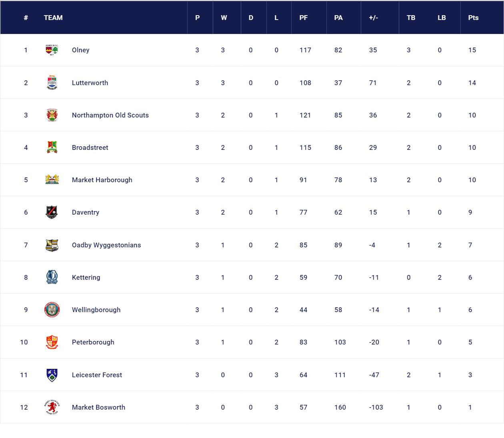Select the PF column header
The height and width of the screenshot is (438, 504).
pyautogui.click(x=304, y=18)
